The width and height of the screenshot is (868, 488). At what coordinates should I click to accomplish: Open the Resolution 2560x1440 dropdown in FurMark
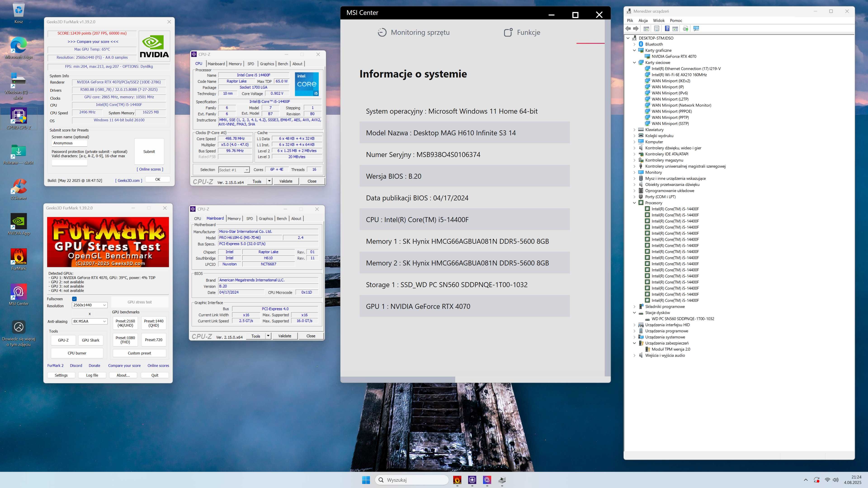point(90,305)
